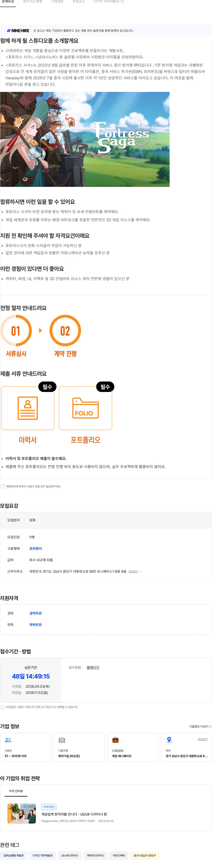This screenshot has width=212, height=868.
Task: Select the 캐릭터디자이너 tag
Action: [96, 855]
